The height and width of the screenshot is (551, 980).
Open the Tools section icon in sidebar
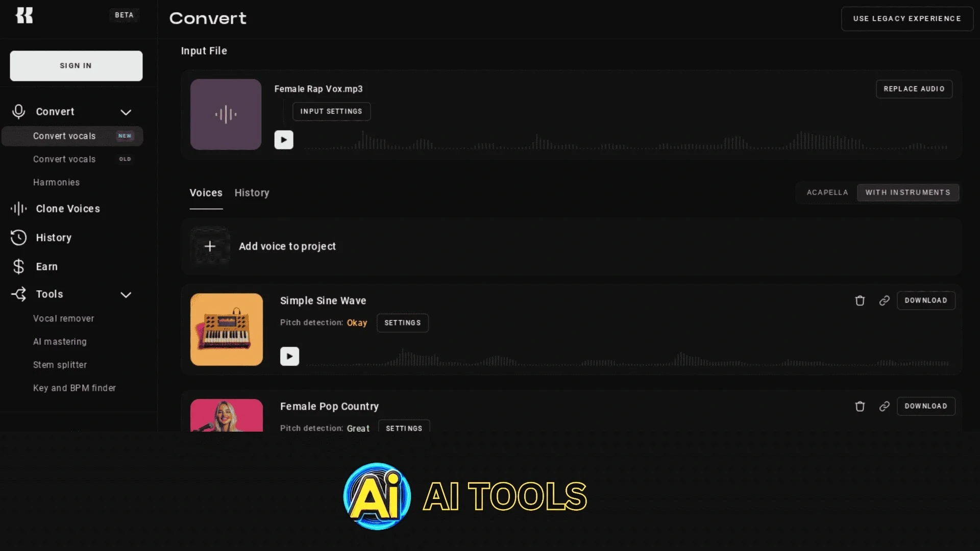tap(19, 294)
